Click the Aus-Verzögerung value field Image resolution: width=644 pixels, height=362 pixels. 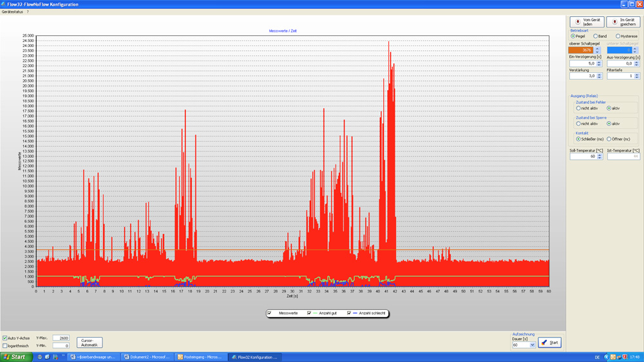[x=621, y=64]
